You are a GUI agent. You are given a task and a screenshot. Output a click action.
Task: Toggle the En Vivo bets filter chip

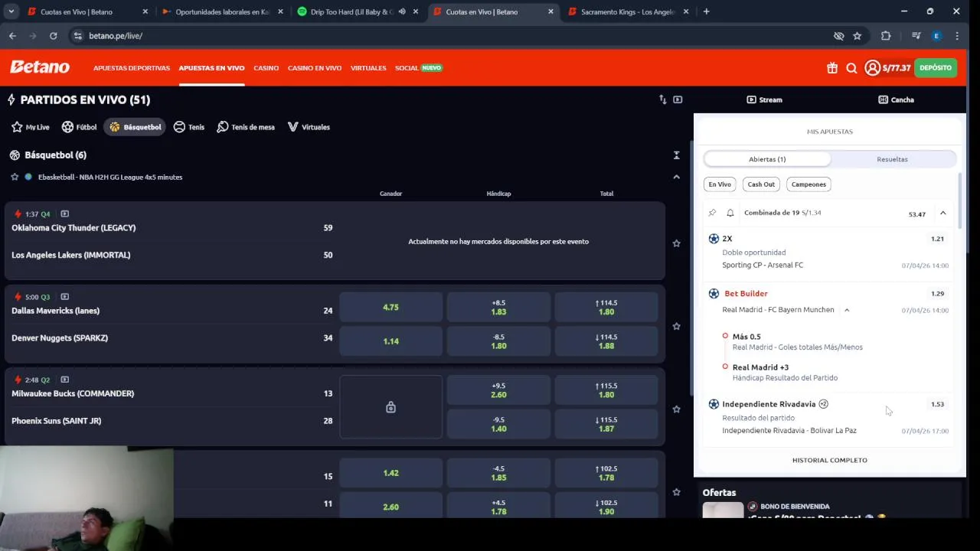click(x=720, y=184)
